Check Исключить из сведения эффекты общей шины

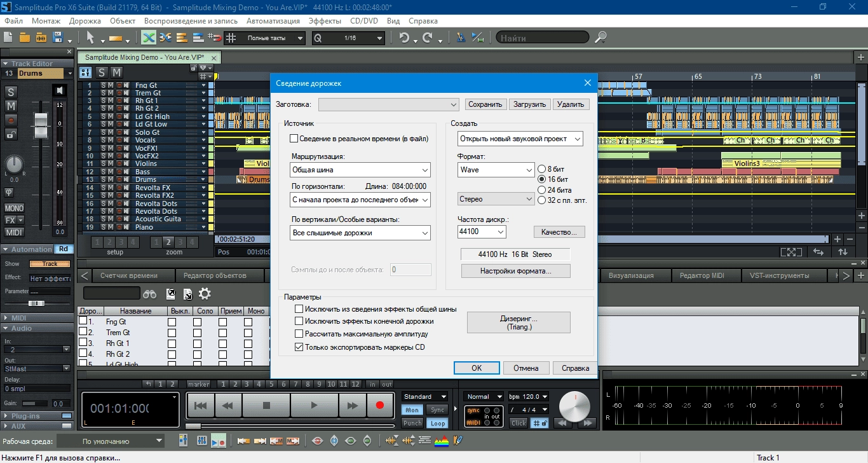point(299,309)
